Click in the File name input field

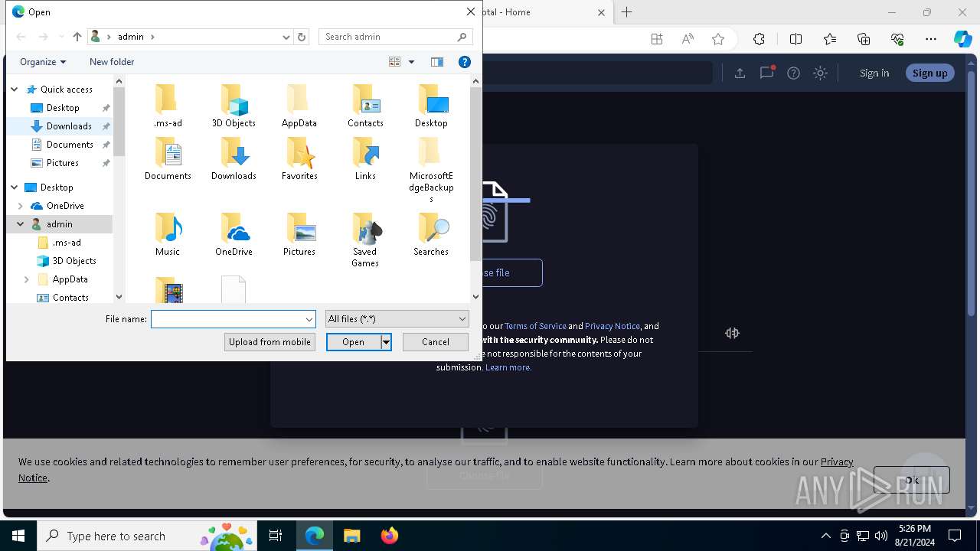click(227, 319)
